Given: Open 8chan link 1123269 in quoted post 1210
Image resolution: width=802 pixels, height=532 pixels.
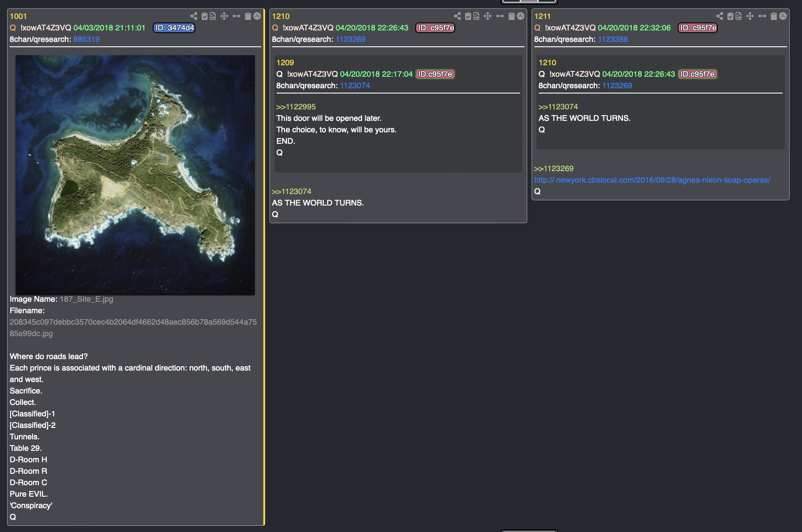Looking at the screenshot, I should point(617,86).
